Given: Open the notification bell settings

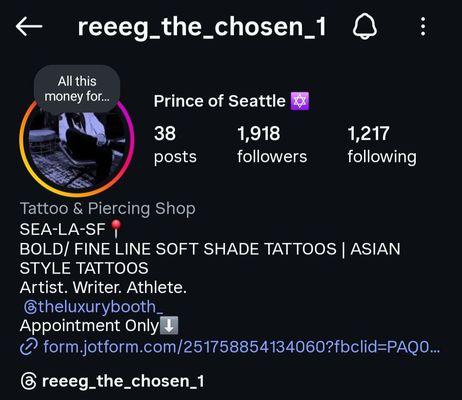Looking at the screenshot, I should 365,26.
